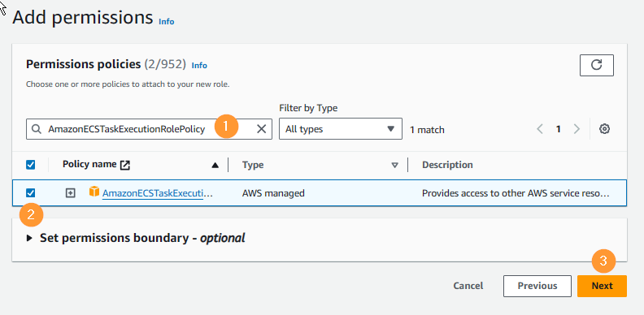
Task: Click into the policy search input field
Action: point(149,129)
